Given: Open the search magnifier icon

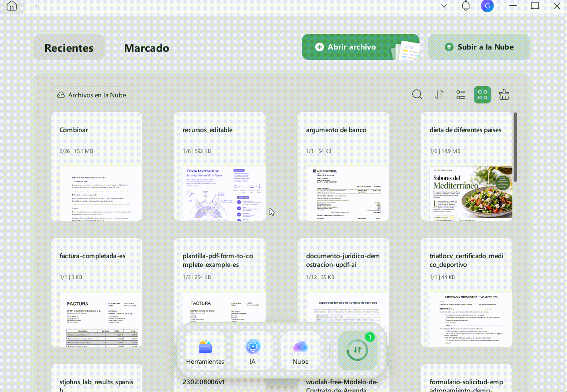Looking at the screenshot, I should (x=417, y=95).
